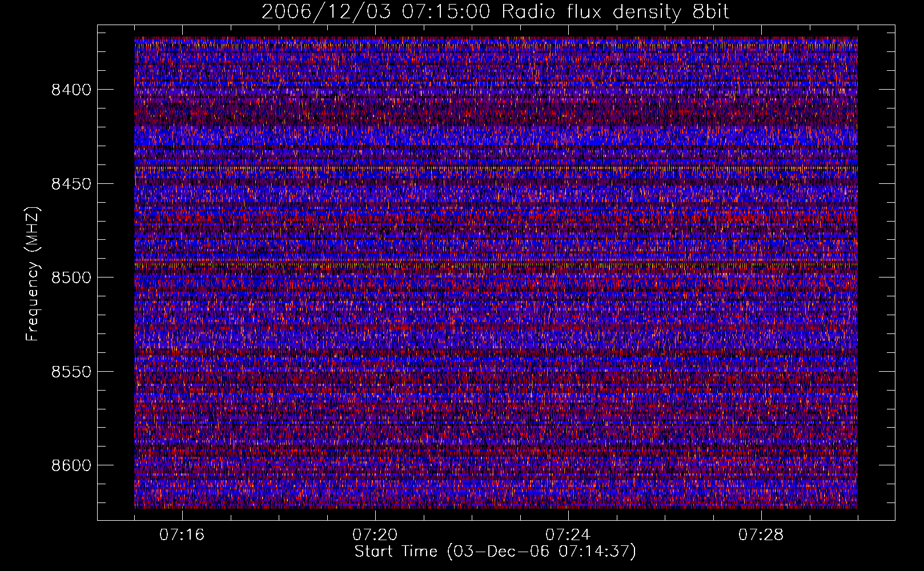
Task: Click the 07:16 time axis label
Action: point(182,535)
